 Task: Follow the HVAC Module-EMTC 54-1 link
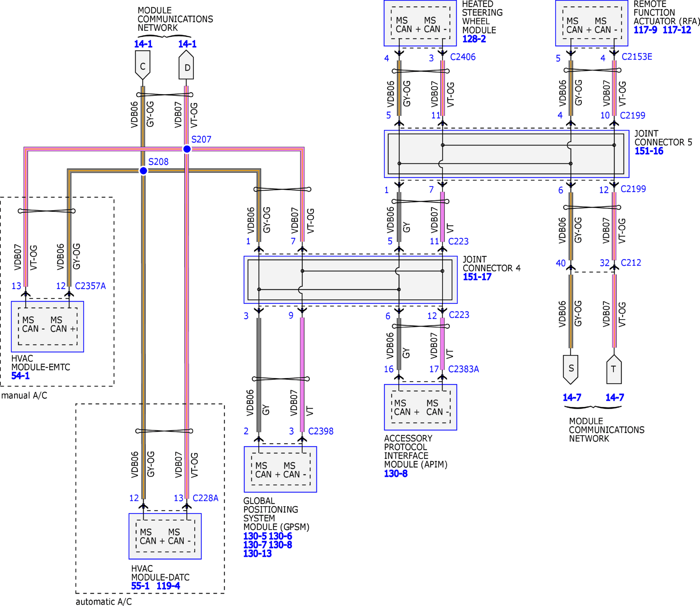pyautogui.click(x=20, y=376)
